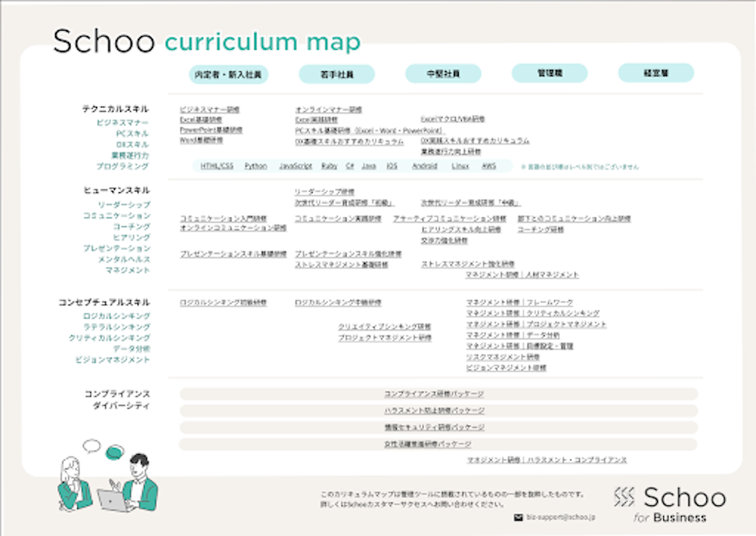The width and height of the screenshot is (756, 536).
Task: Select the Android programming link
Action: tap(425, 166)
